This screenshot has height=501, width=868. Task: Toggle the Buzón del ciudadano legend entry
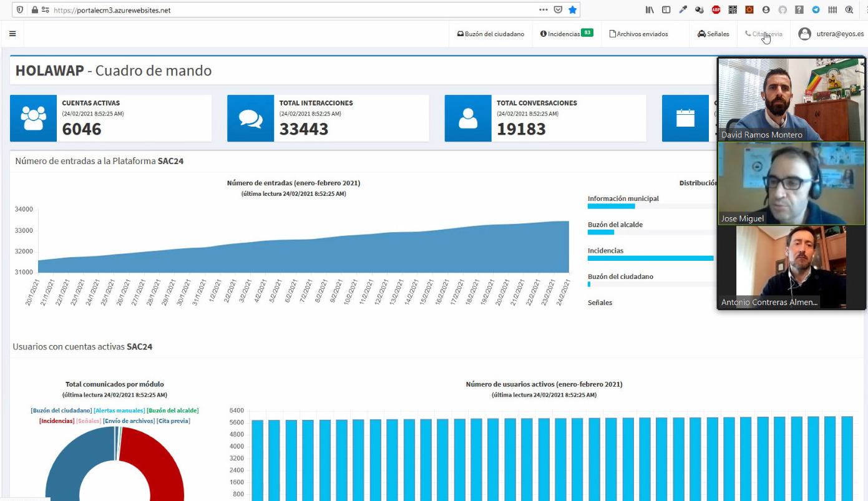tap(61, 411)
